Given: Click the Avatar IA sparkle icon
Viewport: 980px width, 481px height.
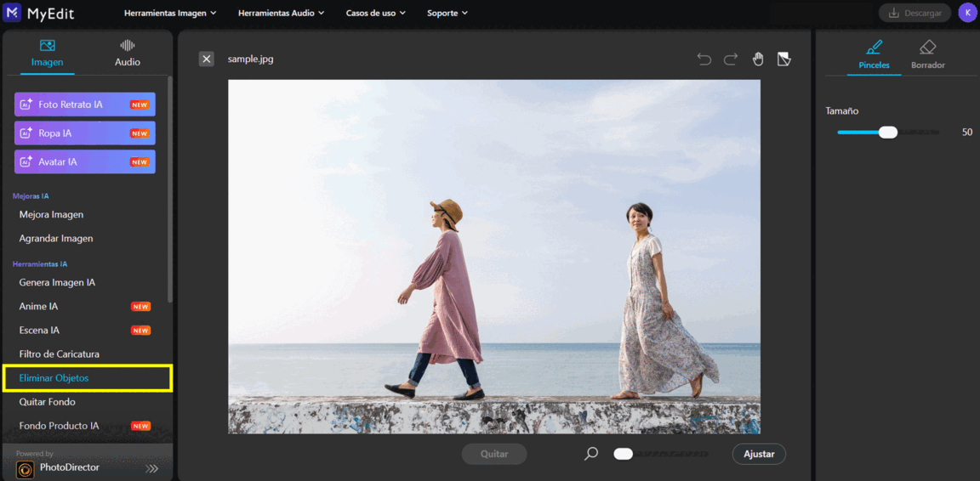Looking at the screenshot, I should tap(26, 161).
